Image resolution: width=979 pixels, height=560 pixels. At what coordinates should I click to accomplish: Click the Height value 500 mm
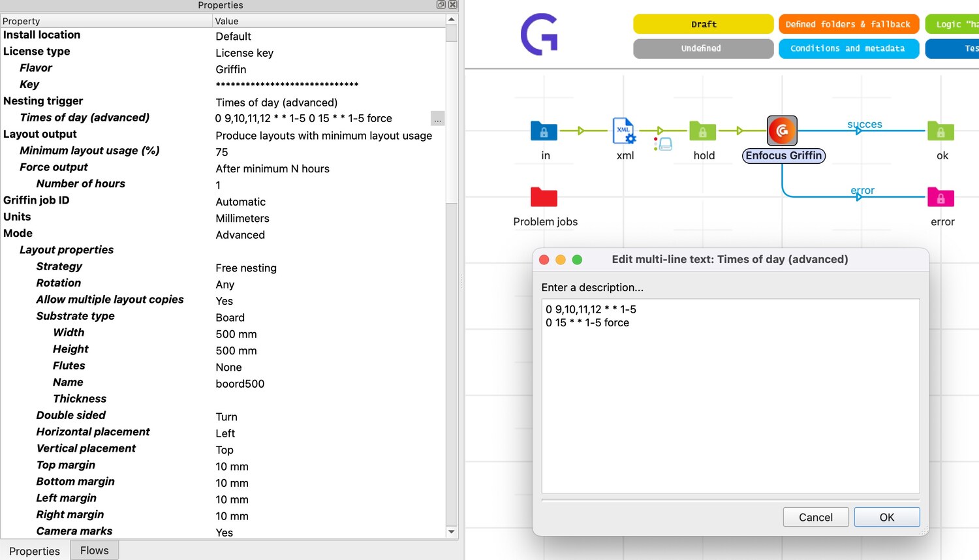click(236, 350)
